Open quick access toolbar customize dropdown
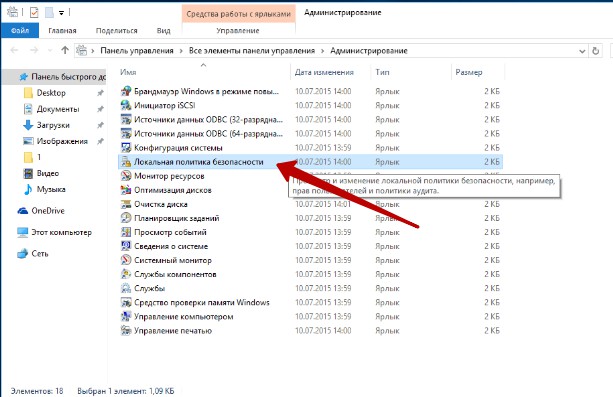613x397 pixels. 61,13
